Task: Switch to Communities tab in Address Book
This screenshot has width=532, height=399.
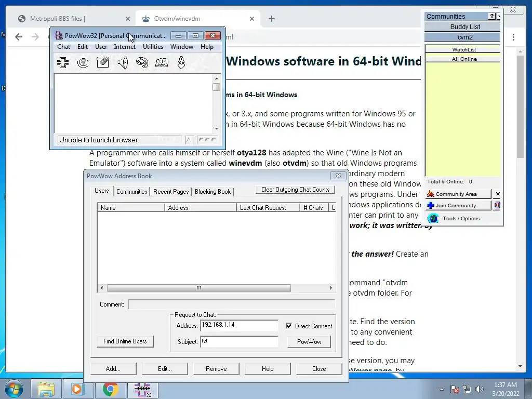Action: point(131,191)
